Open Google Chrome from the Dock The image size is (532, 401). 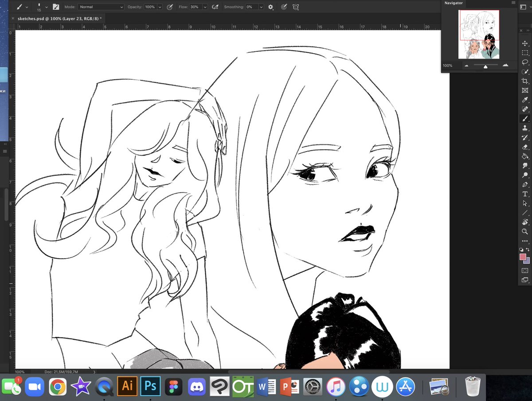point(58,387)
